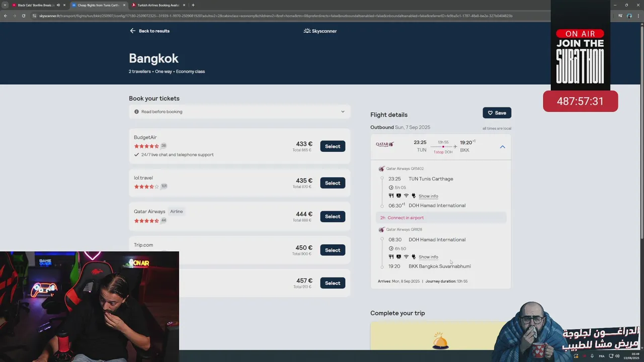The height and width of the screenshot is (362, 644).
Task: Click the Wi-Fi icon for flight QR828
Action: tap(406, 256)
